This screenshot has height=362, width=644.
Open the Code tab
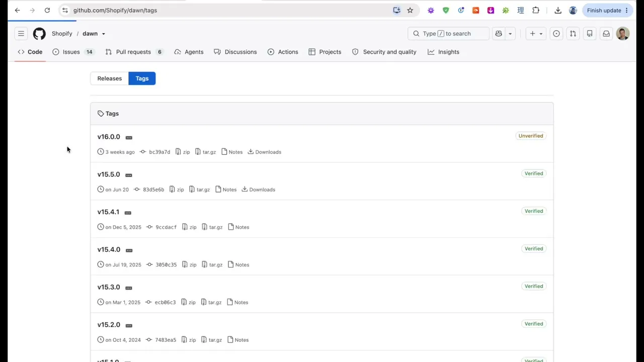(x=30, y=52)
